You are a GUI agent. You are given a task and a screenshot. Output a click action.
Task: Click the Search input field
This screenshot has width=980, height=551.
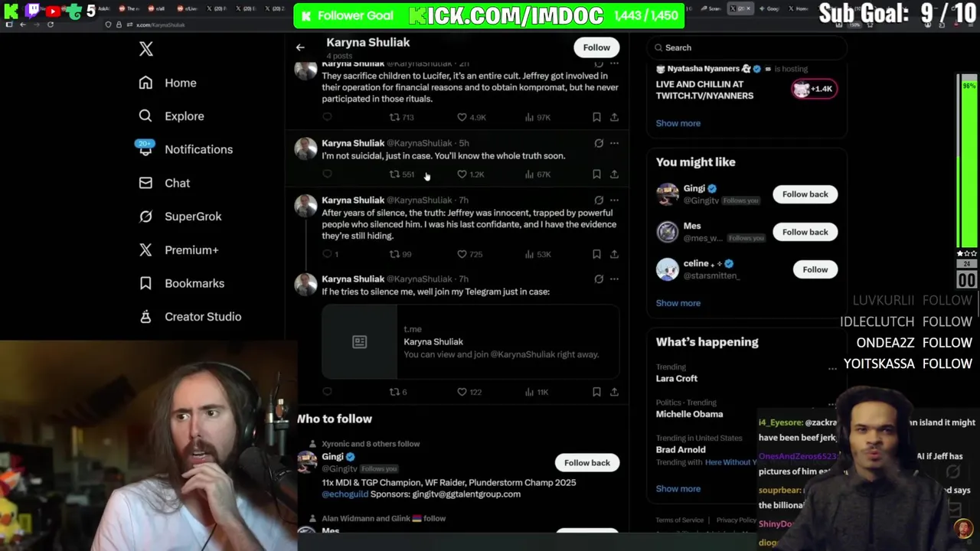746,47
